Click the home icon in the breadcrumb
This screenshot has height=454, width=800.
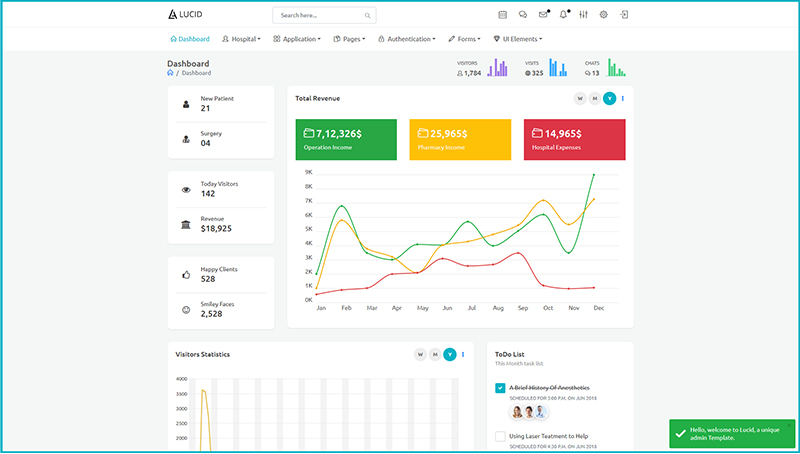[x=171, y=73]
